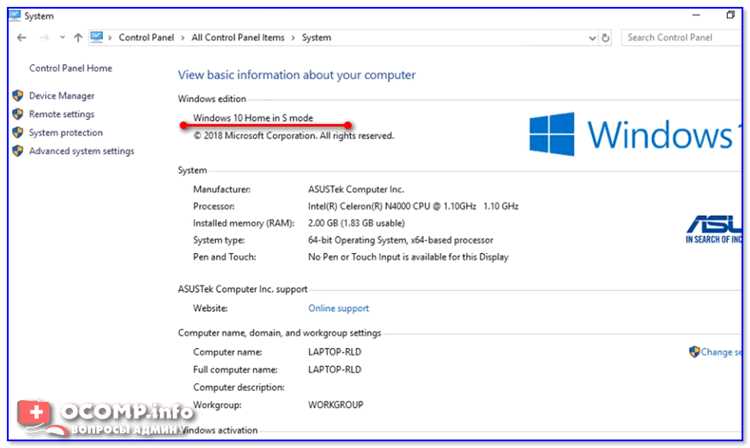This screenshot has height=448, width=750.
Task: Click shield icon beside Advanced system settings
Action: pos(18,151)
